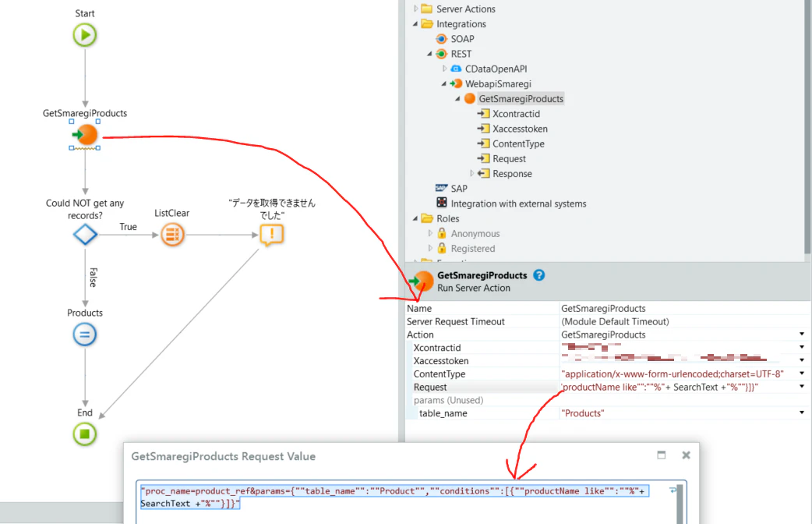Click the "params (Unused)" property row
Screen dimensions: 812x524
(606, 400)
